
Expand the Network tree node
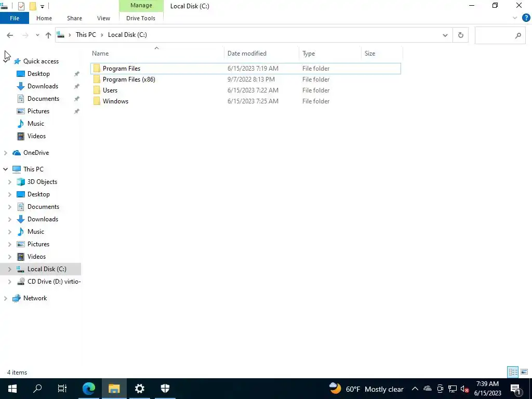[5, 298]
